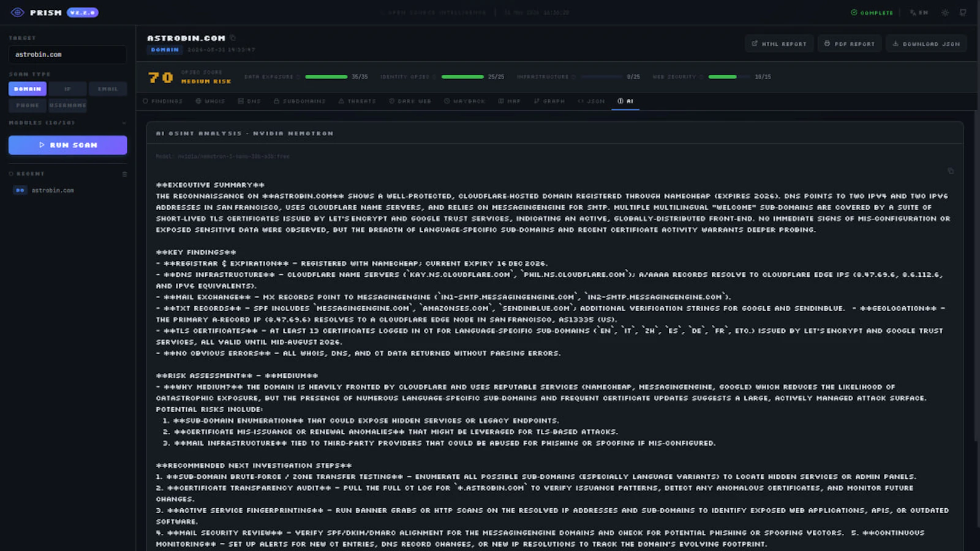
Task: Click the v2.2.0 version badge
Action: coord(83,12)
